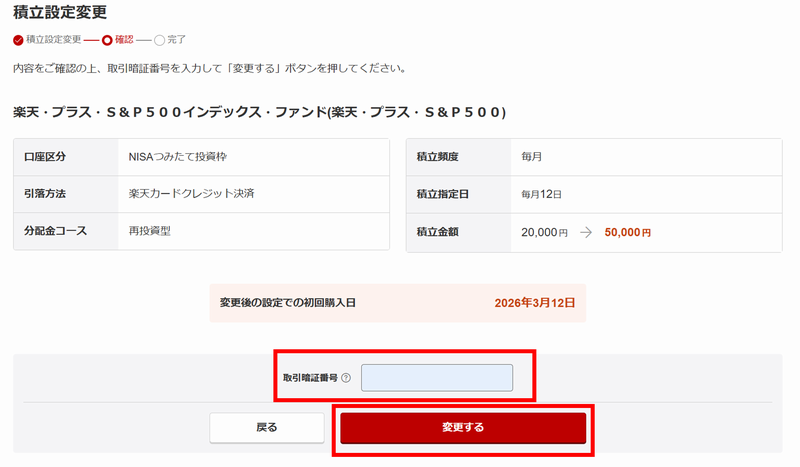The width and height of the screenshot is (800, 467).
Task: Click the arrow between the old and new amounts
Action: 586,232
